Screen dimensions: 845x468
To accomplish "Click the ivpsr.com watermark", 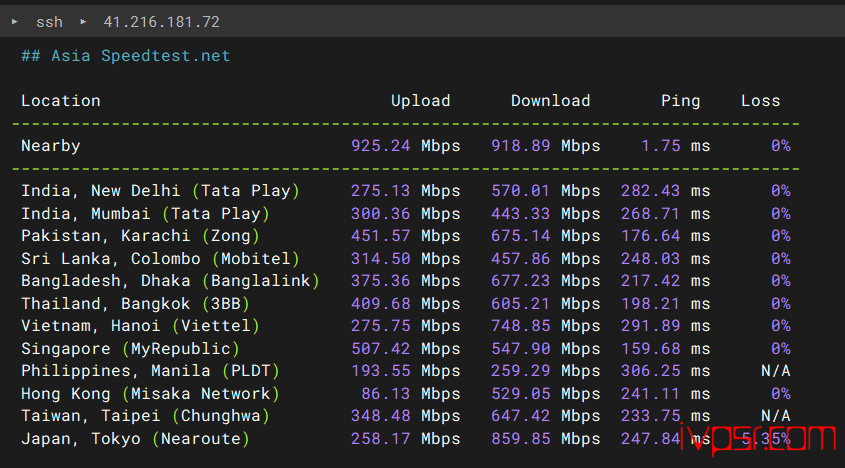I will [757, 438].
